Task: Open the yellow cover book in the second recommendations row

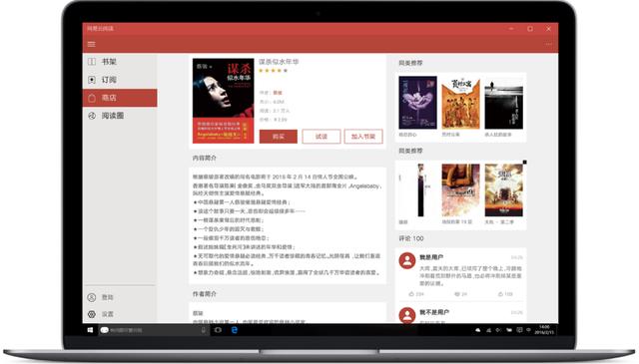Action: point(503,190)
